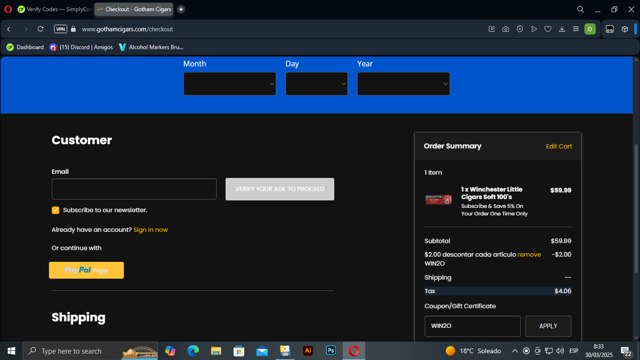Click the coupon code field containing WIN20
The width and height of the screenshot is (640, 360).
472,326
